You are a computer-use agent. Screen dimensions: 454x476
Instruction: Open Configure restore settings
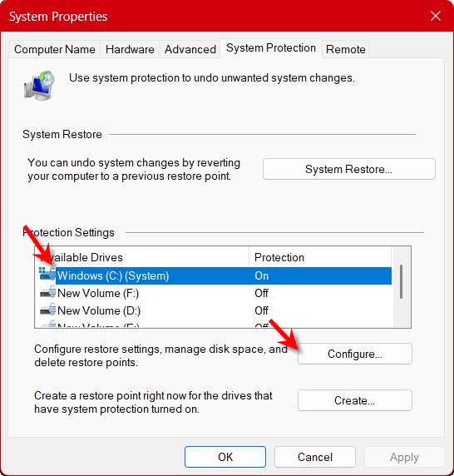pos(355,354)
